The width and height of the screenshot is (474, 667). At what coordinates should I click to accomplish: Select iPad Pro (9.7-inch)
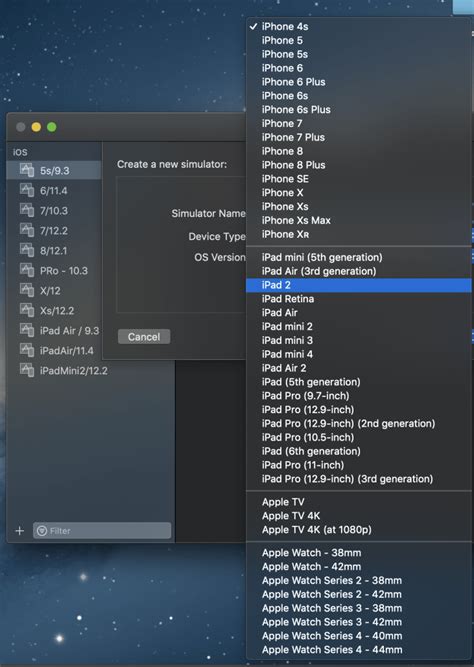(x=359, y=396)
